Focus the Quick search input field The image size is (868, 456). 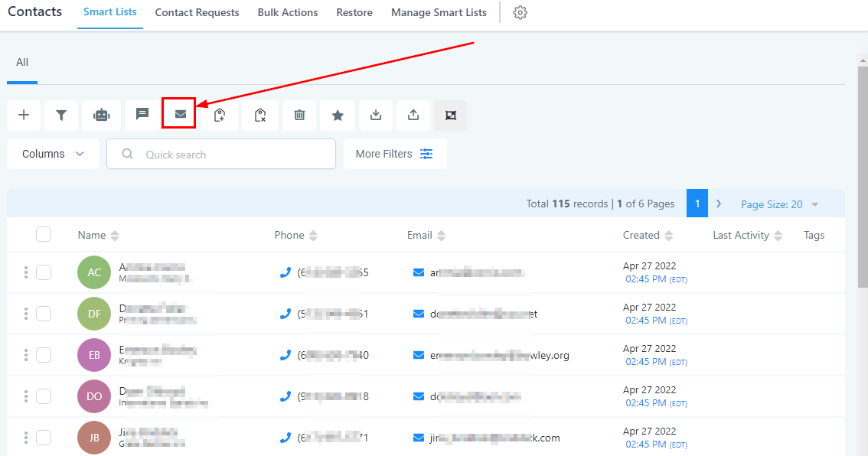tap(230, 155)
